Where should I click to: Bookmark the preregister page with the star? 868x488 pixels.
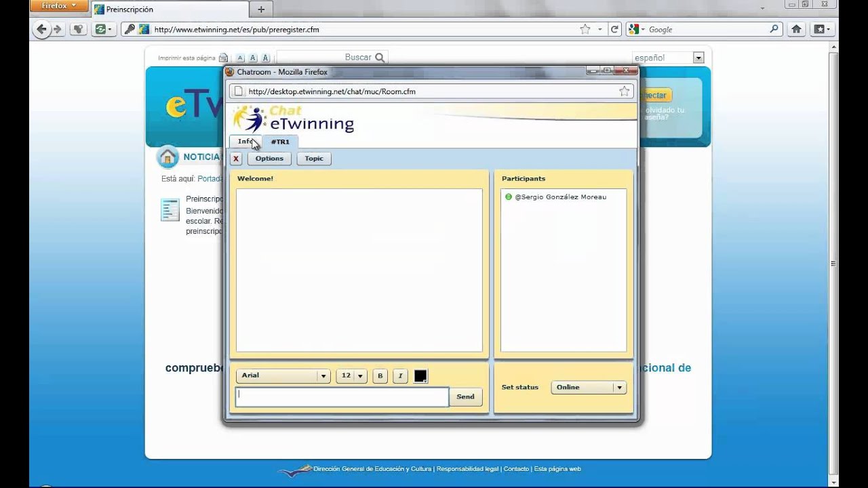pos(585,29)
